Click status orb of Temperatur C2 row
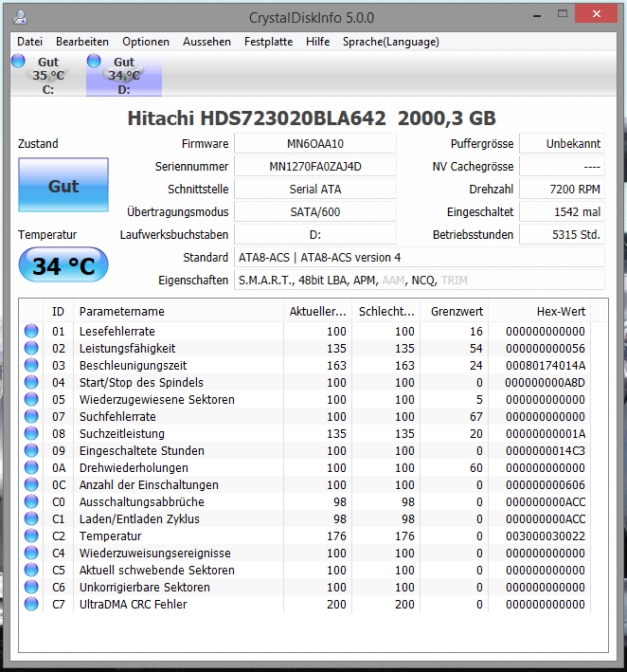The width and height of the screenshot is (627, 672). [x=31, y=536]
